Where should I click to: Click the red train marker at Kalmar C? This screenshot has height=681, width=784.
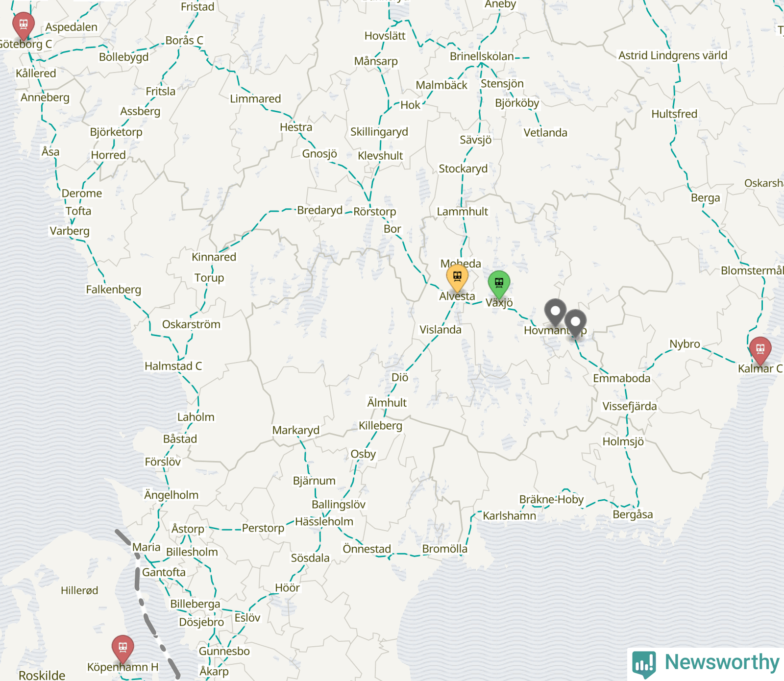click(760, 350)
